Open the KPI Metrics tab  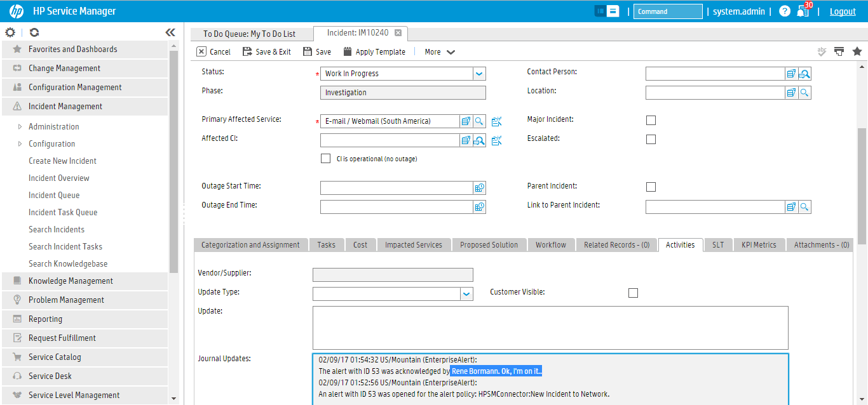tap(759, 245)
